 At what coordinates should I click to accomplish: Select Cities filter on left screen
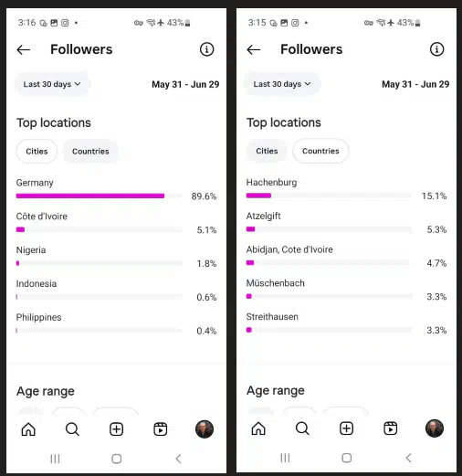tap(37, 152)
